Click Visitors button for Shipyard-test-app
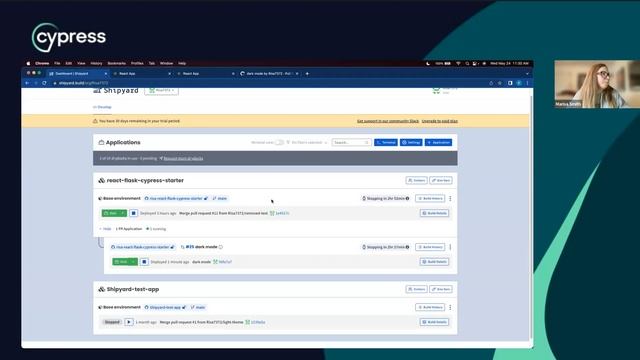The image size is (640, 360). [416, 289]
